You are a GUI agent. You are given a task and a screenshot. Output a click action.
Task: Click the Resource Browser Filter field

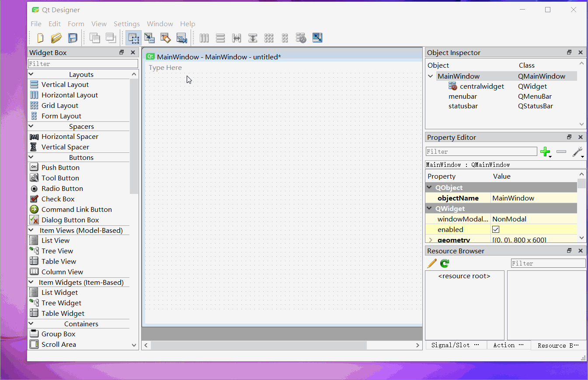548,263
